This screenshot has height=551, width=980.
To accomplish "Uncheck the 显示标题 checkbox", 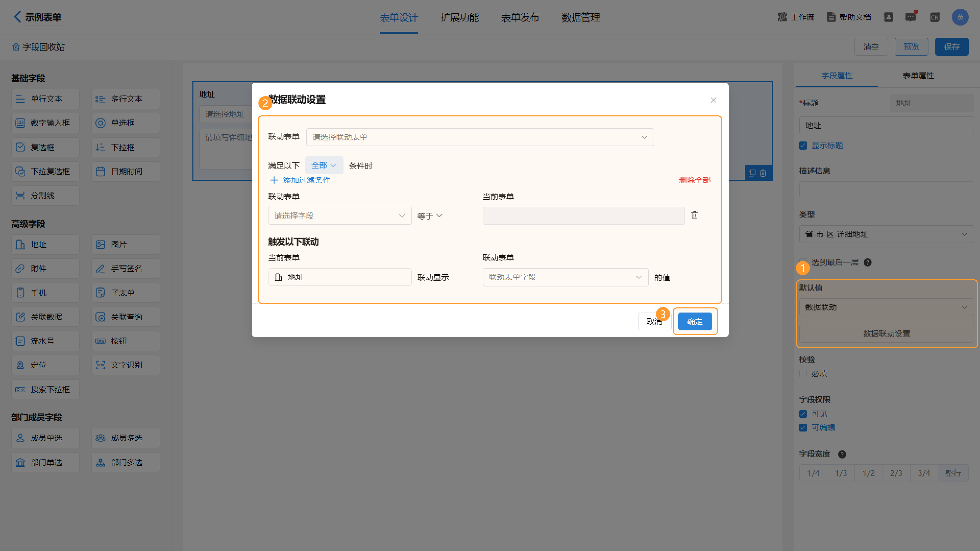I will pos(803,146).
